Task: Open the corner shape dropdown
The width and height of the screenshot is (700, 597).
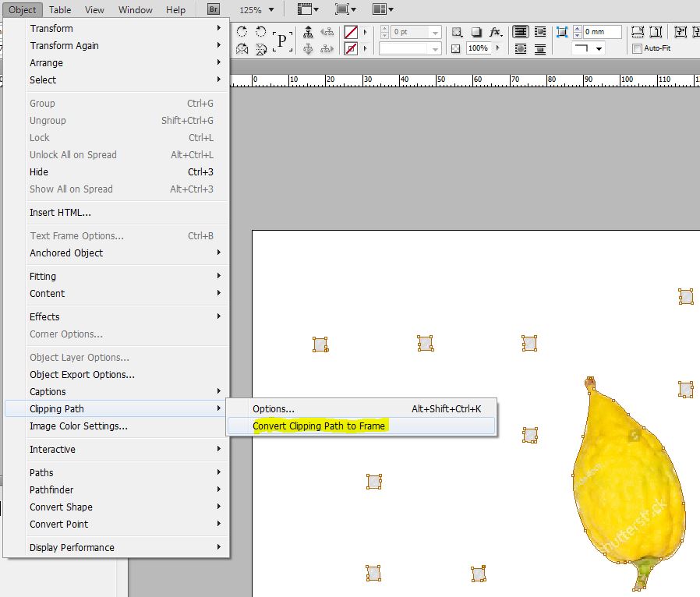Action: pos(589,48)
